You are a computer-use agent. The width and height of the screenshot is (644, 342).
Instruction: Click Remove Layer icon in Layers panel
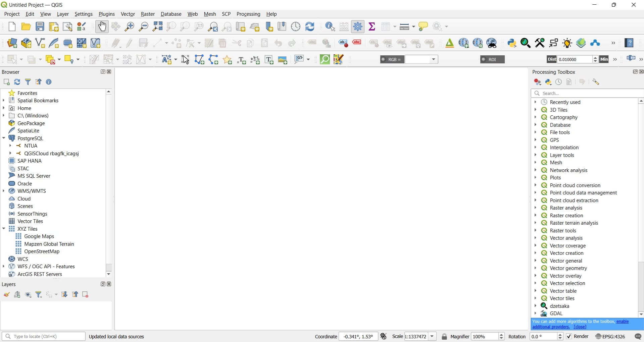(85, 295)
